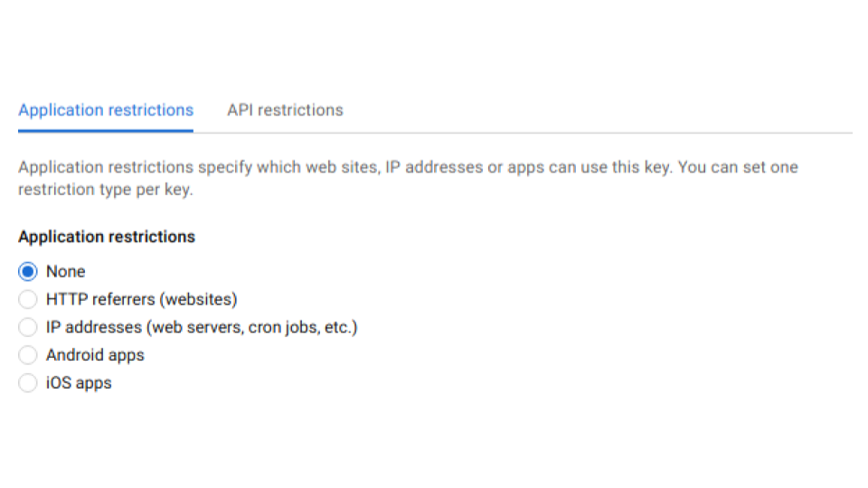This screenshot has width=868, height=488.
Task: Click the "restriction type per key." text line
Action: tap(106, 190)
